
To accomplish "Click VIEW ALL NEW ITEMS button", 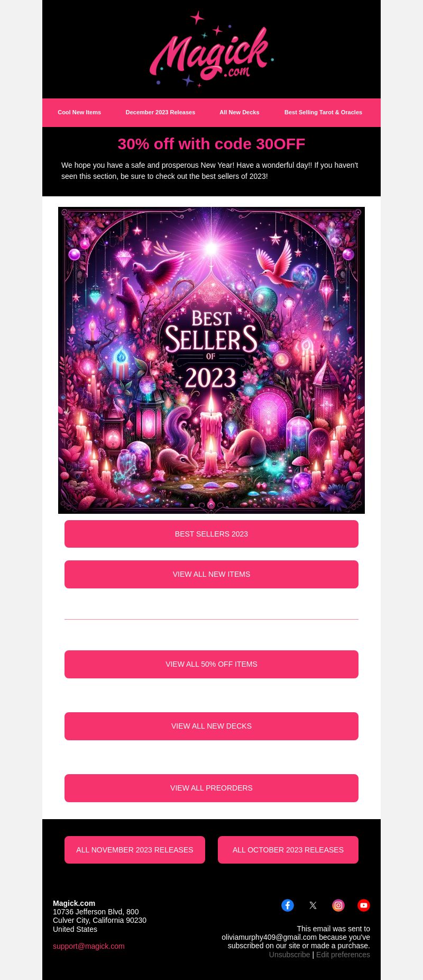I will [x=212, y=574].
